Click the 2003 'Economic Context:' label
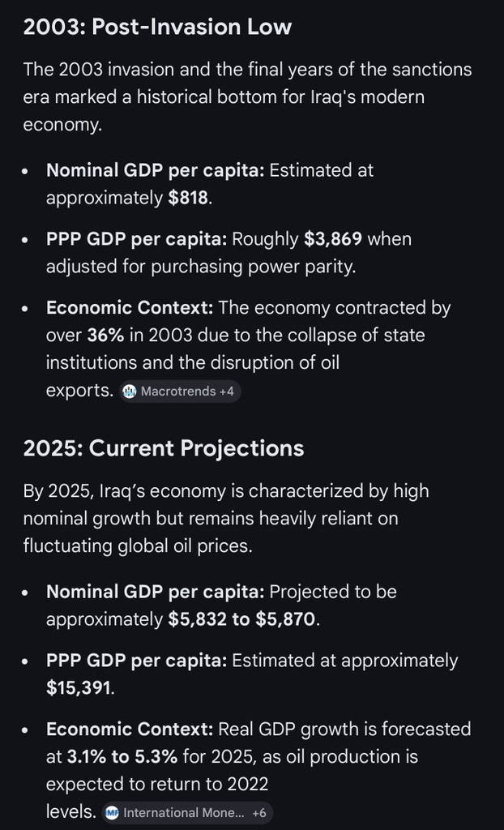The width and height of the screenshot is (504, 830). 130,308
